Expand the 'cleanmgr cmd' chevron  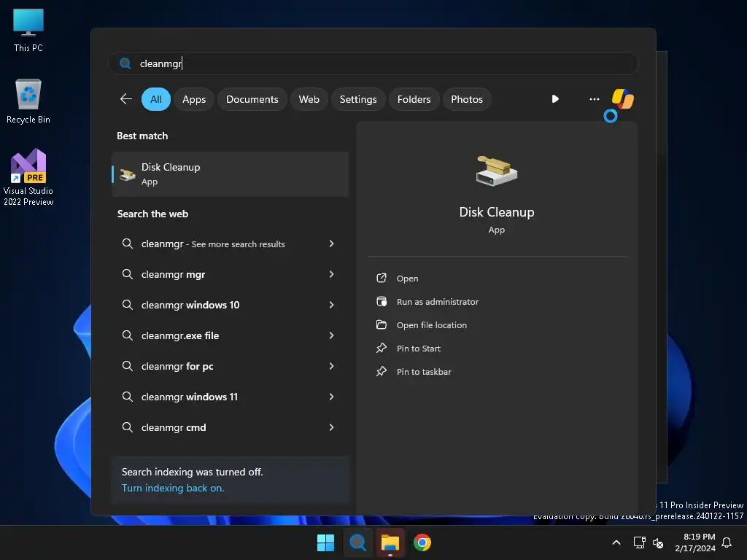click(332, 427)
